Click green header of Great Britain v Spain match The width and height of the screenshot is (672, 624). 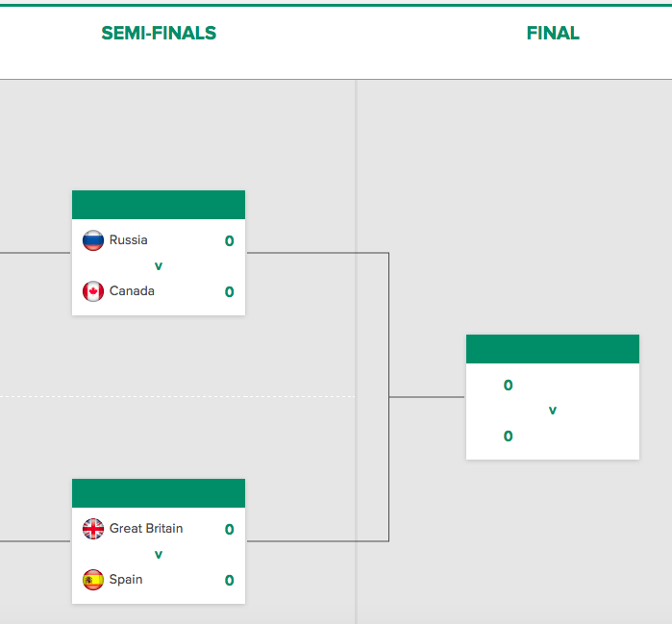click(x=159, y=493)
